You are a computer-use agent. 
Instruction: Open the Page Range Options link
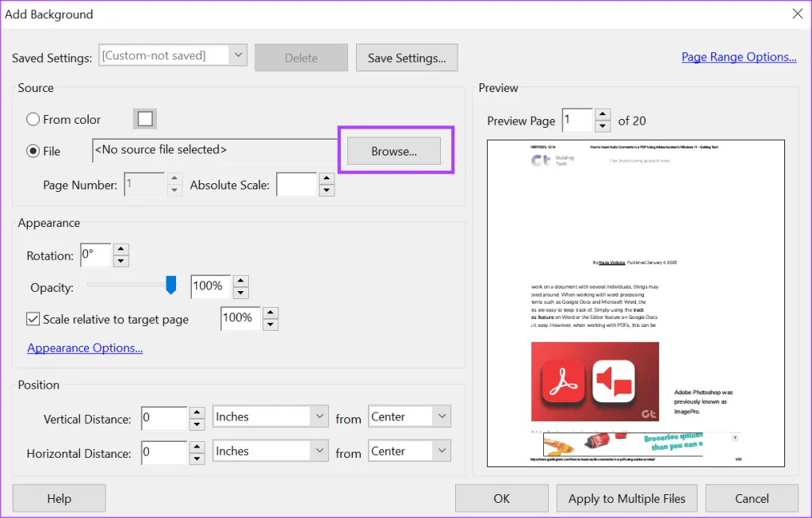(739, 57)
